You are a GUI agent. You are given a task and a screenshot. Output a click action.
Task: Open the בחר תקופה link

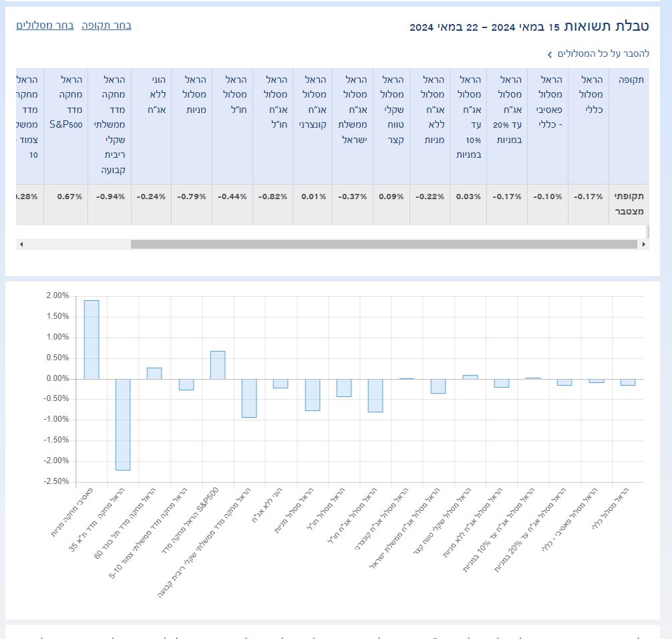click(106, 25)
